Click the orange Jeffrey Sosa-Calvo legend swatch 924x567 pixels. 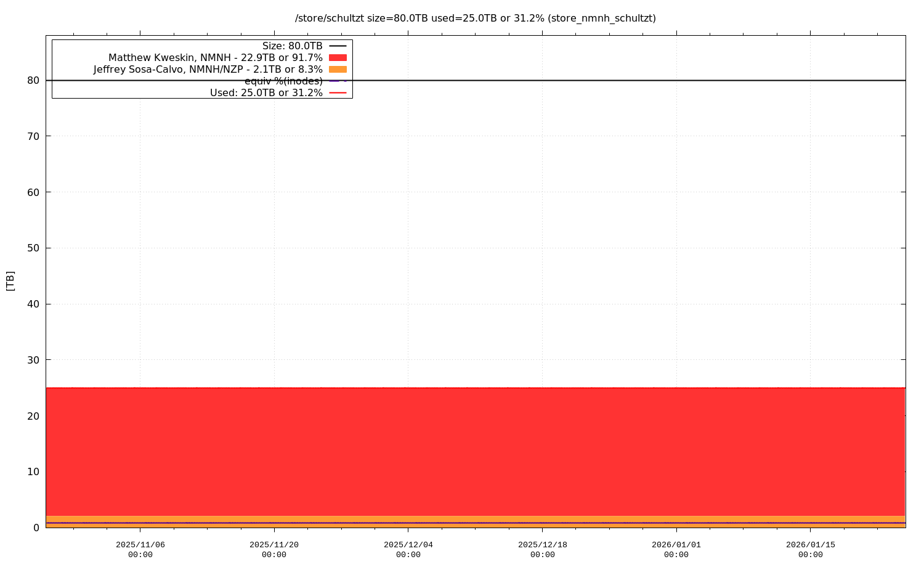pos(338,69)
